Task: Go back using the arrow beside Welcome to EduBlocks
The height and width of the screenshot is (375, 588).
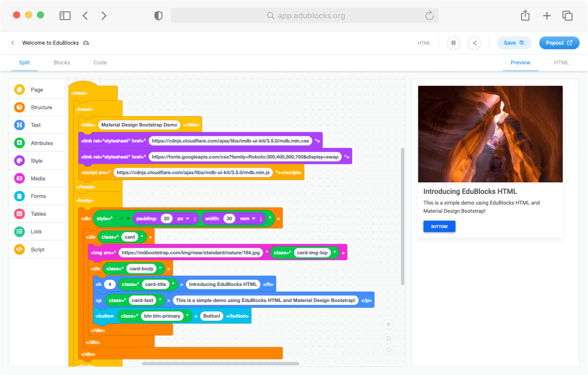Action: [13, 43]
